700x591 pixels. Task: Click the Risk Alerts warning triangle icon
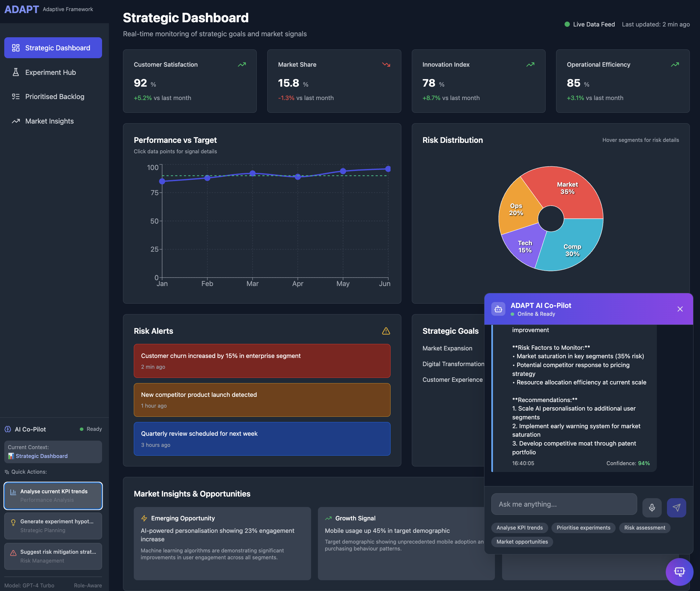[x=386, y=331]
